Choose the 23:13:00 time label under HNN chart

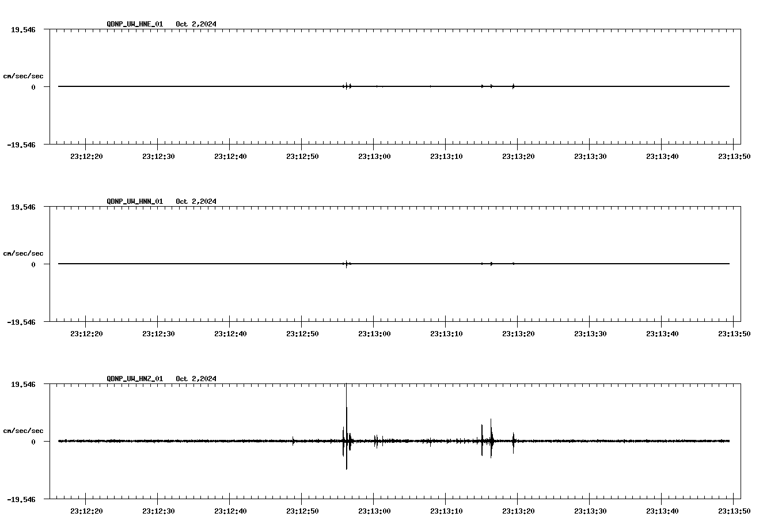click(374, 334)
